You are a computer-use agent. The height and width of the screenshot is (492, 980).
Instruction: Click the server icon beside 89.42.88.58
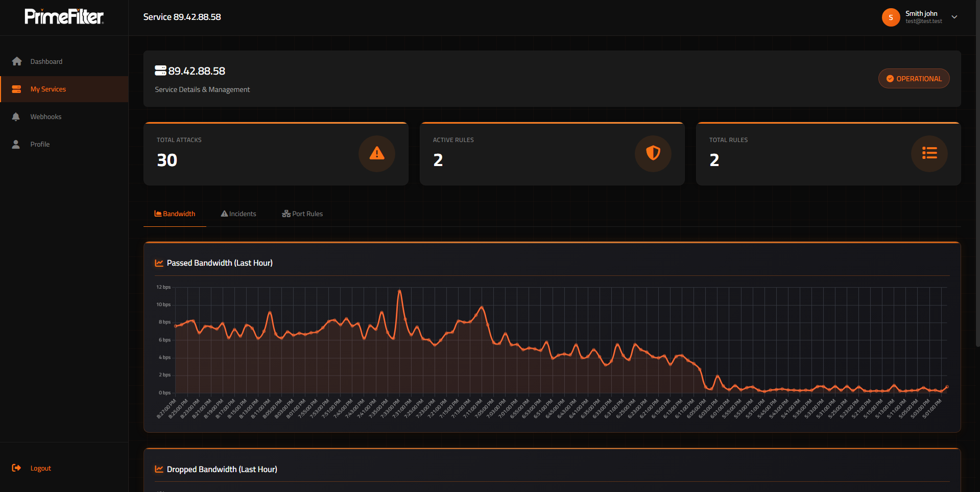pyautogui.click(x=160, y=71)
